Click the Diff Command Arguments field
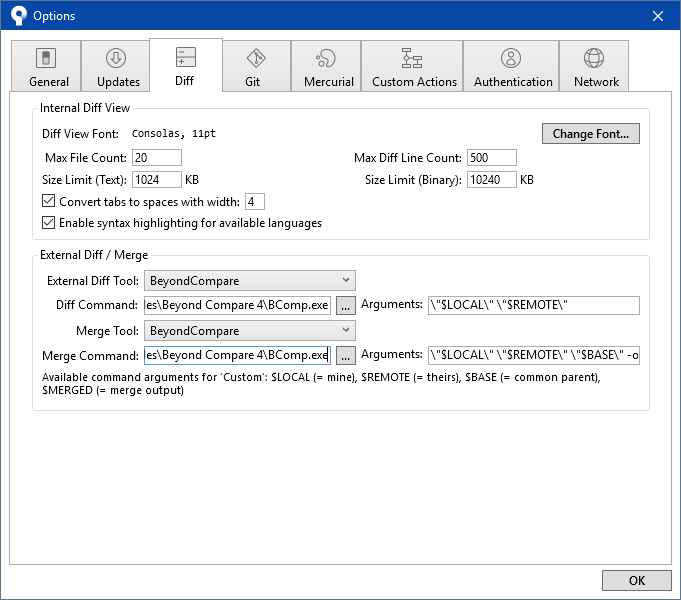 click(x=534, y=305)
